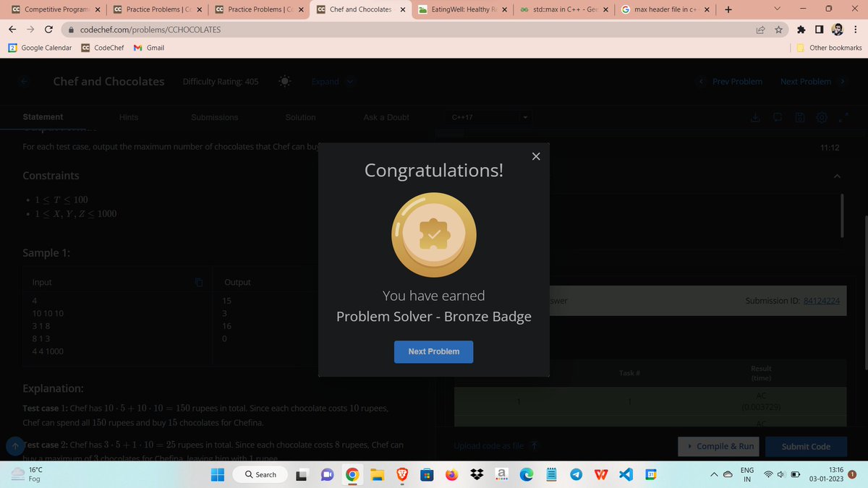Open the comments icon in the editor toolbar
Screen dimensions: 868x488
coord(777,116)
